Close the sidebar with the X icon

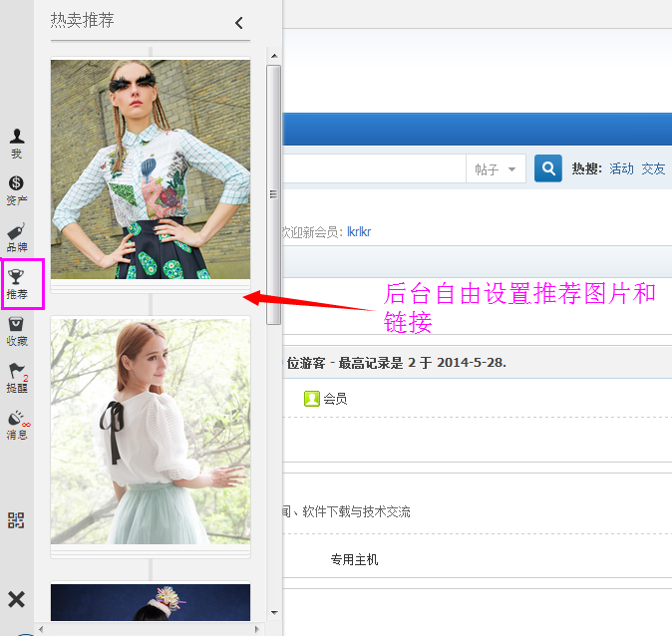point(16,599)
